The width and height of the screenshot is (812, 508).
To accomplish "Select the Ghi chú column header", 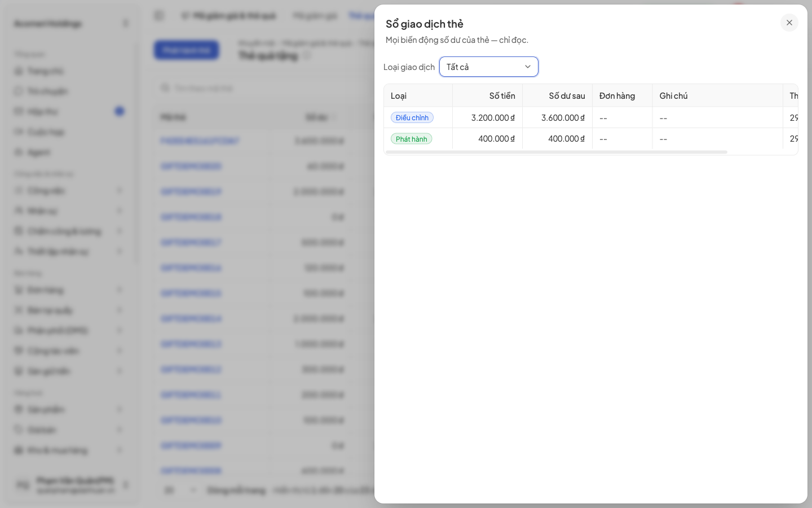I will pyautogui.click(x=717, y=96).
